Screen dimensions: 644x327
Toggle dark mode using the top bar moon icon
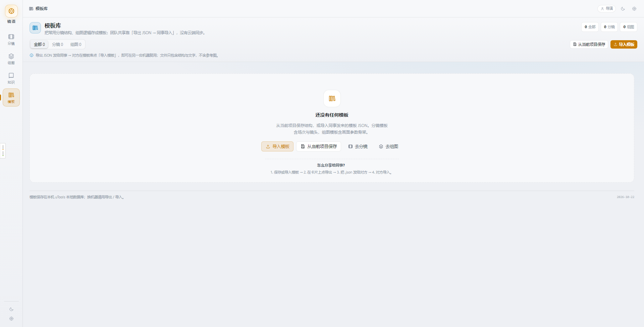point(623,9)
